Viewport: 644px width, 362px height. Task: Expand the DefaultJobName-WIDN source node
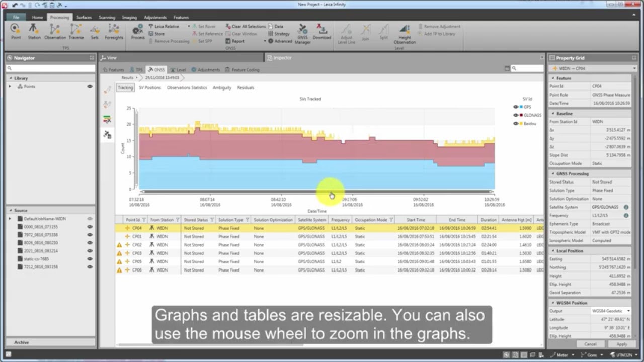10,219
